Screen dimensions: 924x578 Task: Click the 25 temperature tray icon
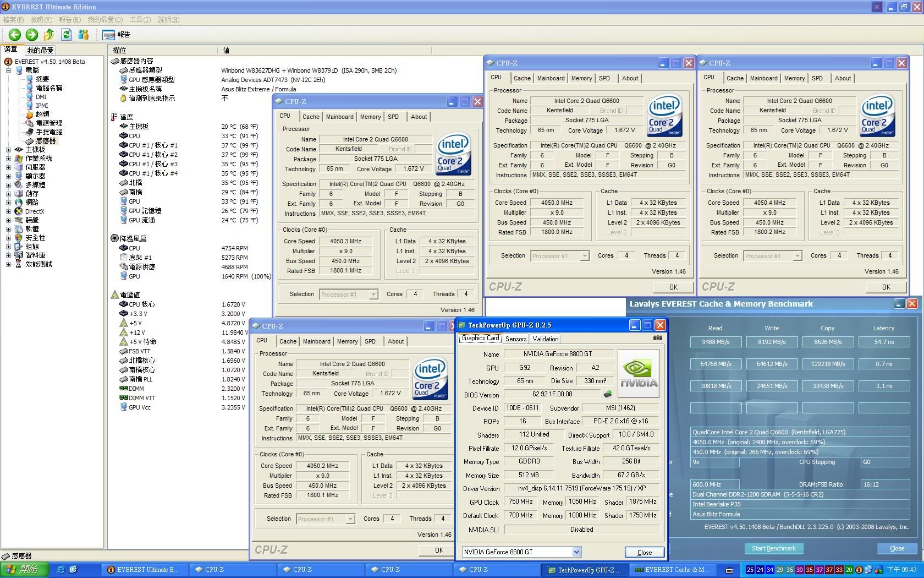point(750,570)
